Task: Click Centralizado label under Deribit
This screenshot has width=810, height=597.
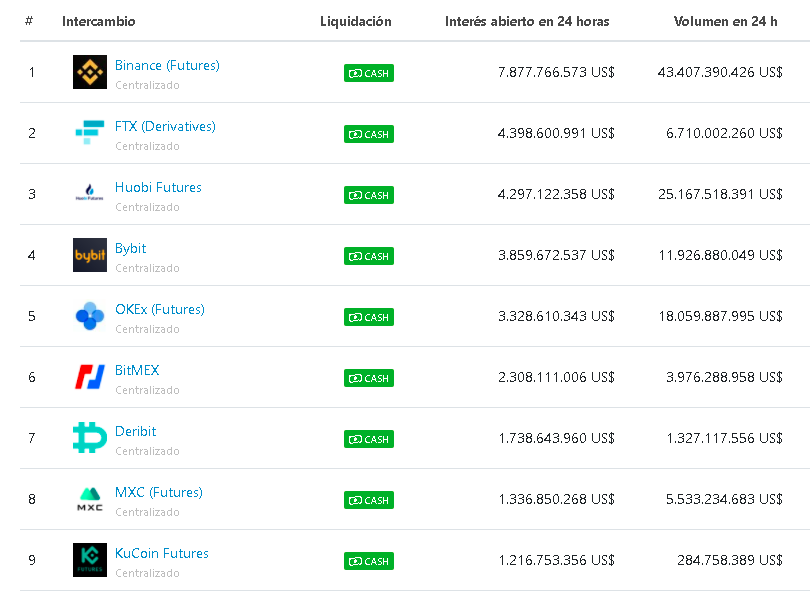Action: (x=147, y=451)
